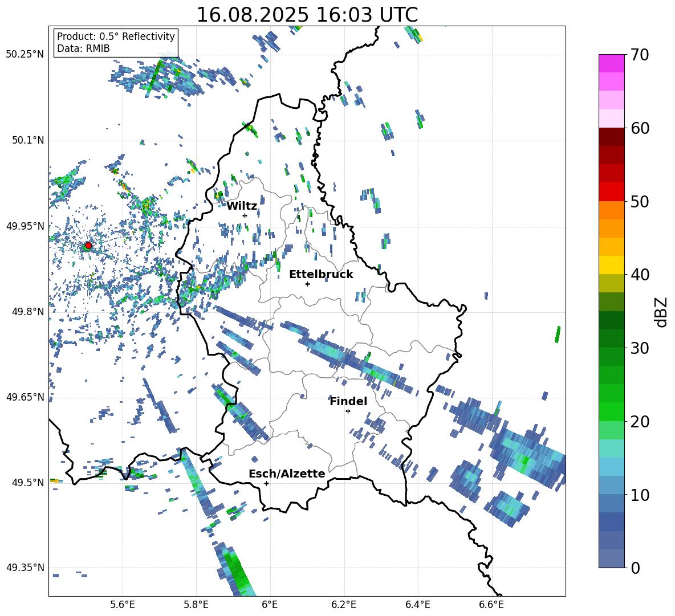The height and width of the screenshot is (616, 675).
Task: Click the 5.8°E longitude label
Action: (196, 605)
